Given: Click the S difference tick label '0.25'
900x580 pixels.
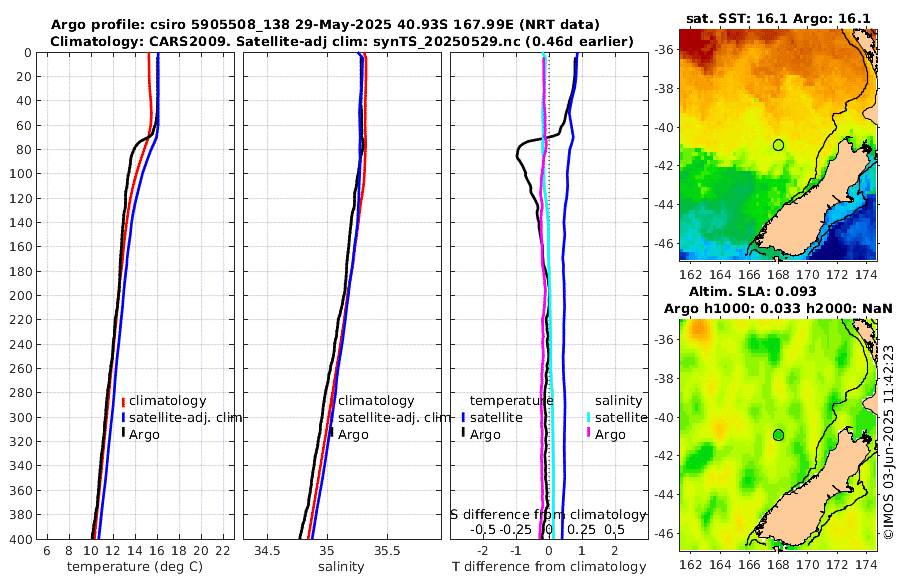Looking at the screenshot, I should [x=581, y=529].
